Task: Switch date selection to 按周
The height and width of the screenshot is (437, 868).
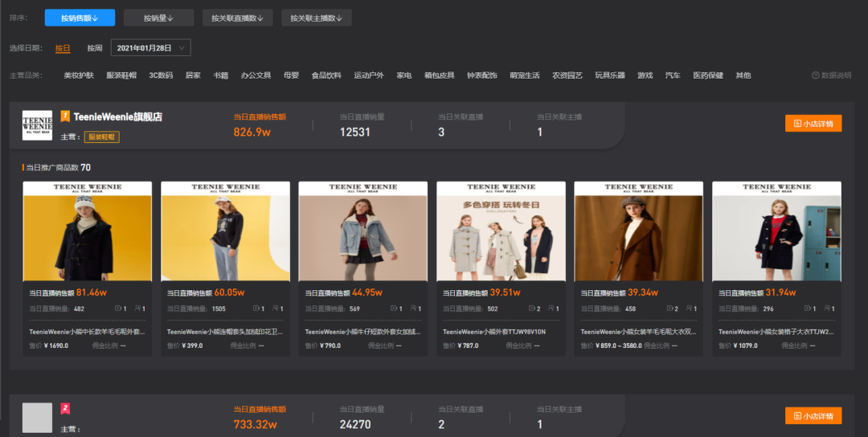Action: click(x=95, y=48)
